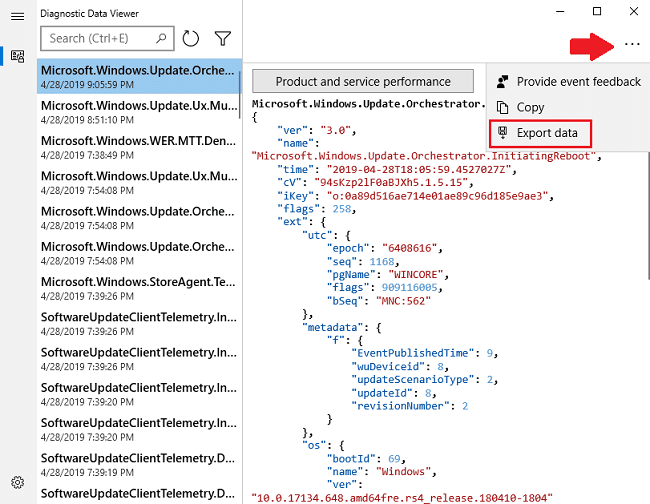Click the Provide event feedback icon
The width and height of the screenshot is (650, 504).
502,82
